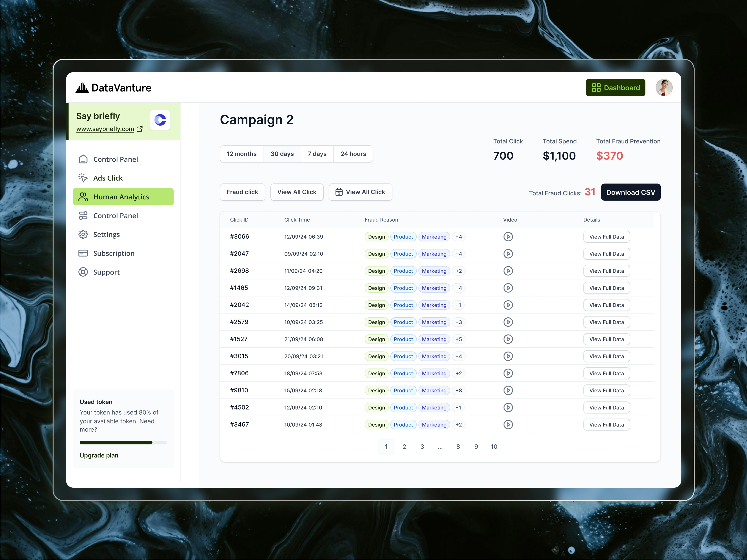
Task: Open Settings via the gear icon
Action: (83, 234)
